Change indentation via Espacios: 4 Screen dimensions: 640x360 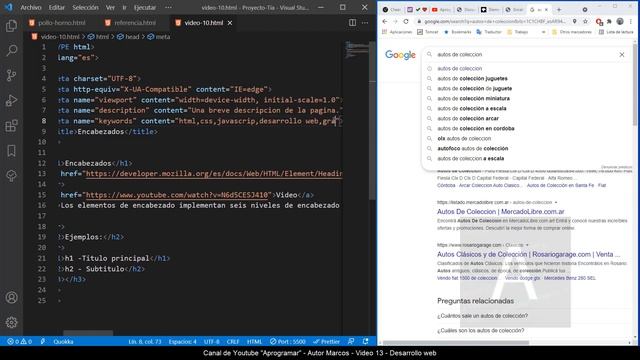click(183, 342)
